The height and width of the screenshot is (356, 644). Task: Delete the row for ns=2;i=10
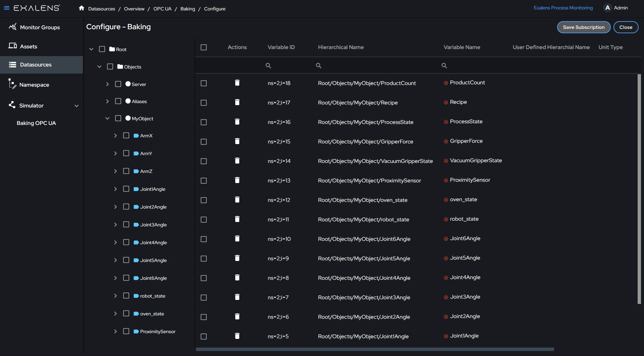pos(237,238)
